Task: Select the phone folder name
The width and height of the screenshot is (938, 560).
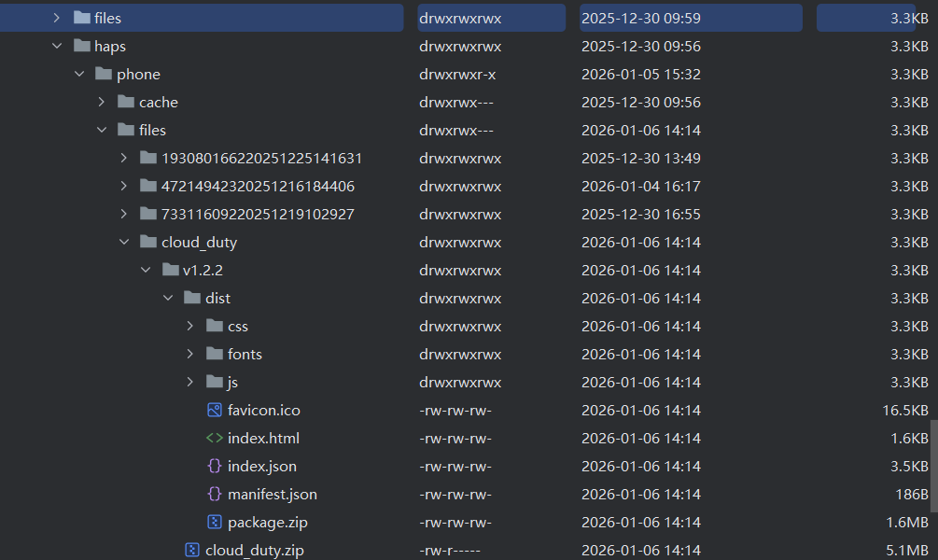Action: pos(138,74)
